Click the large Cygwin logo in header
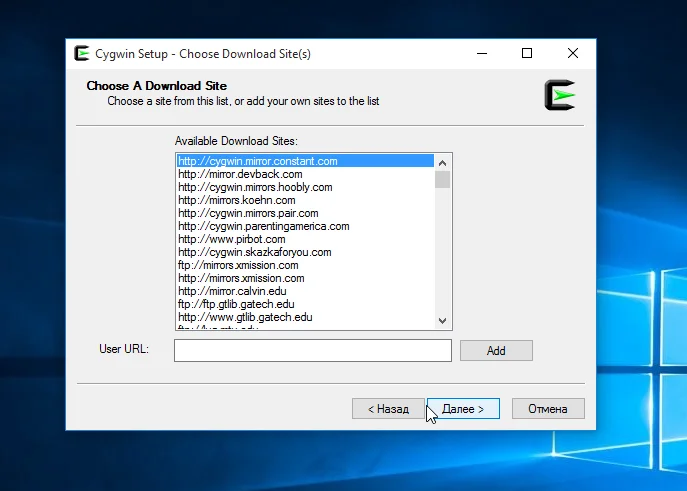 (x=560, y=95)
